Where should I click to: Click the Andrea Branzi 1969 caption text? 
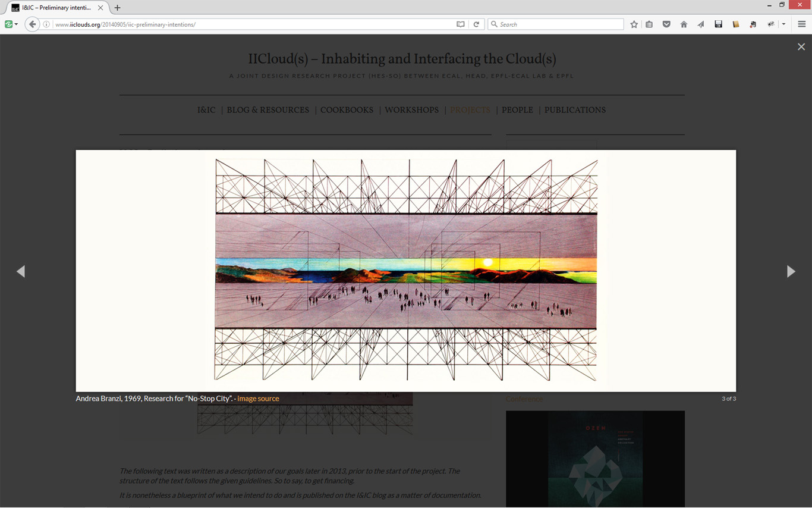tap(154, 399)
